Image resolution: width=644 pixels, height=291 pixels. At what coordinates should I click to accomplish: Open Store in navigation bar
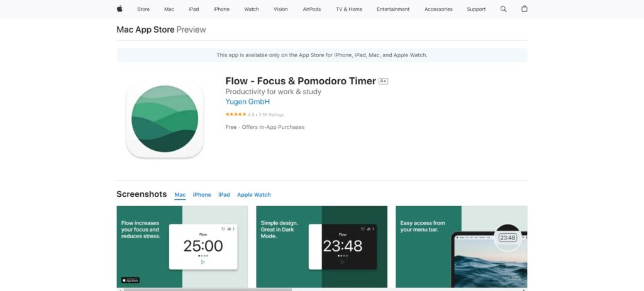click(143, 9)
